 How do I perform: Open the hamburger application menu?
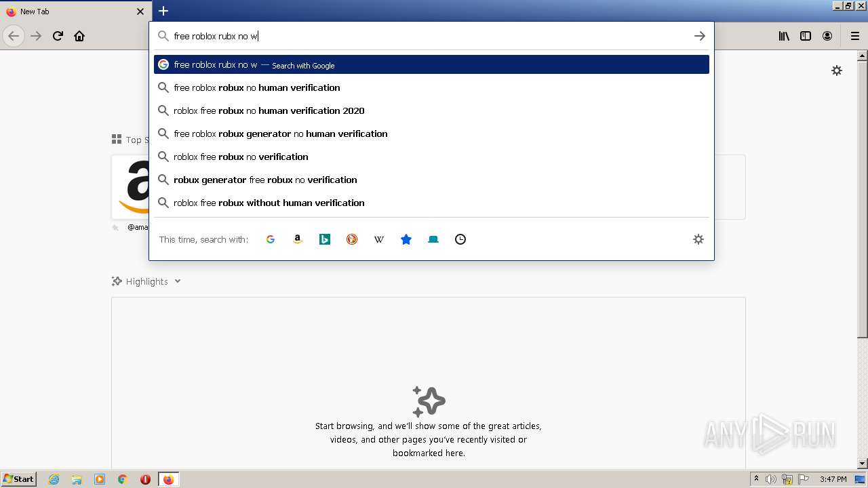tap(855, 36)
